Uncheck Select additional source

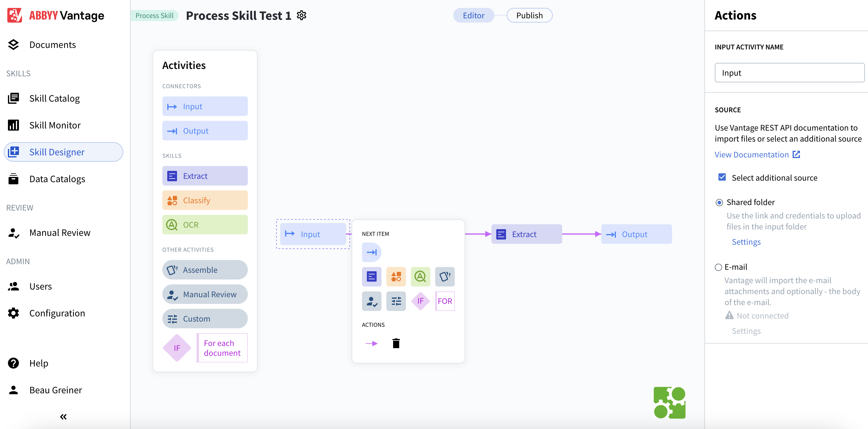tap(722, 177)
